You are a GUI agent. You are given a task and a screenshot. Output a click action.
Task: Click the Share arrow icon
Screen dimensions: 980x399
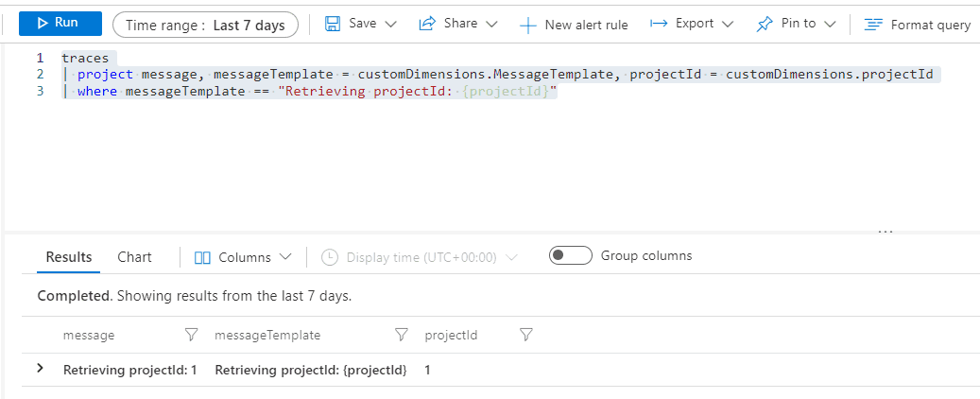[427, 24]
